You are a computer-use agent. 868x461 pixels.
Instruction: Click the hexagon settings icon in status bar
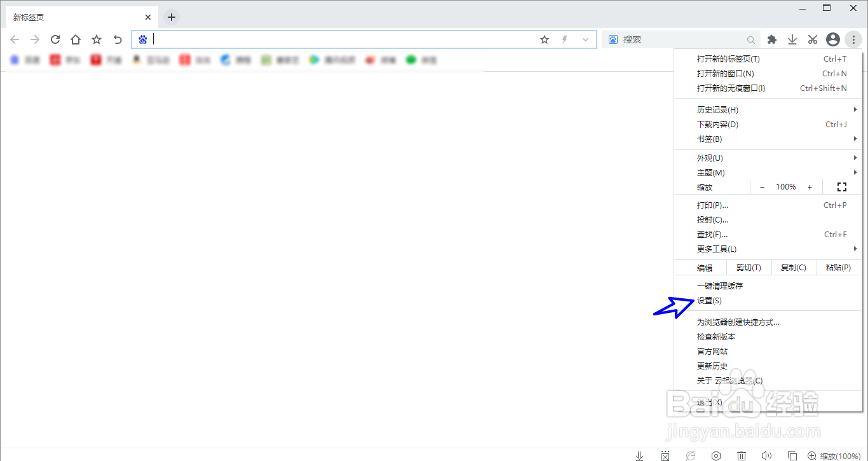click(x=716, y=455)
